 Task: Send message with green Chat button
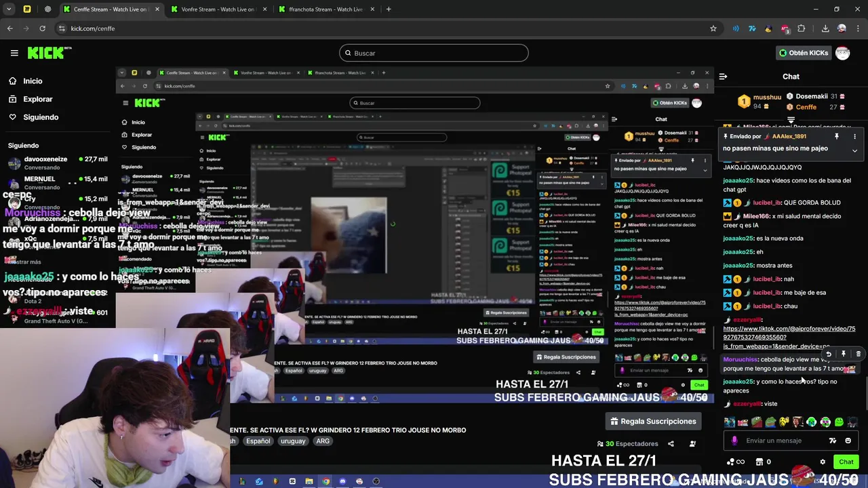tap(846, 462)
